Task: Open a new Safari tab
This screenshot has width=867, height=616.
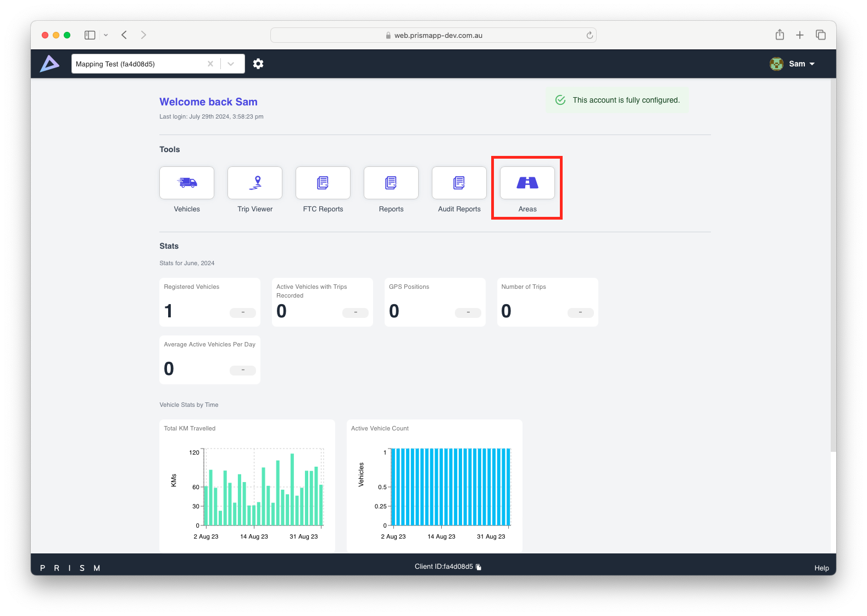Action: pos(800,35)
